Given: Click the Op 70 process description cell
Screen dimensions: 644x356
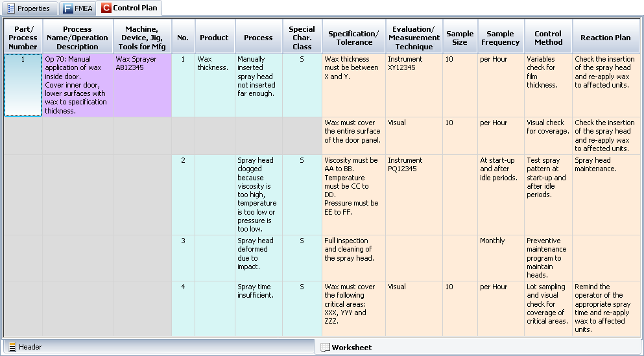Looking at the screenshot, I should point(78,85).
